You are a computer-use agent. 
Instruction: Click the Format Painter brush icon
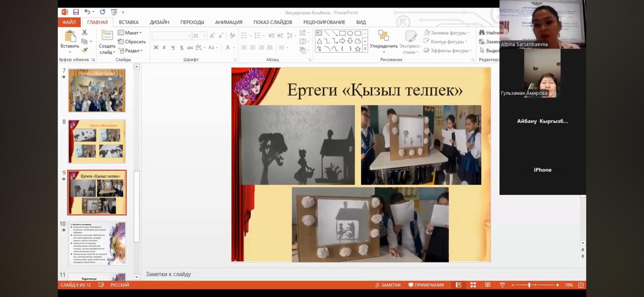click(x=85, y=50)
